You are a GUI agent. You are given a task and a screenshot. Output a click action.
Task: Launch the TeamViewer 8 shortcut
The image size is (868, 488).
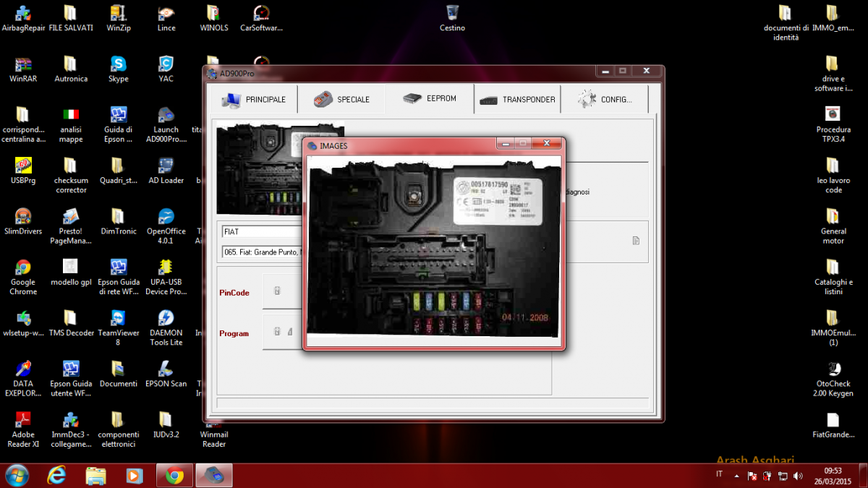coord(118,327)
